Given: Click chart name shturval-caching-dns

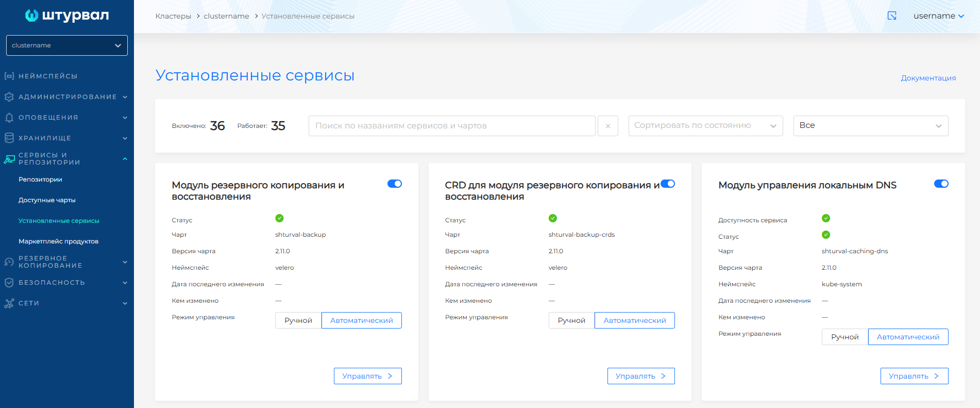Looking at the screenshot, I should click(855, 251).
